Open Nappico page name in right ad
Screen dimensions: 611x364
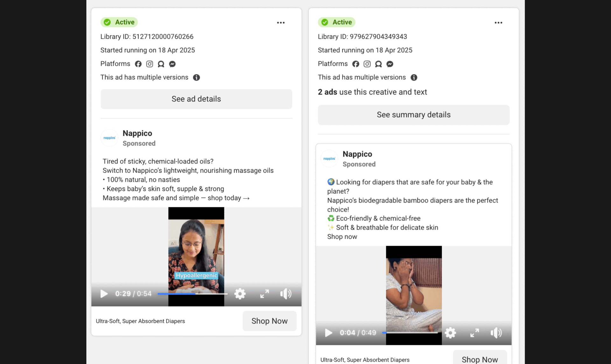point(357,154)
